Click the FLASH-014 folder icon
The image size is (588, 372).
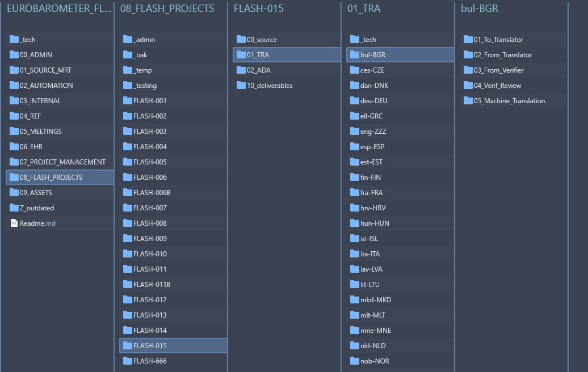click(128, 330)
